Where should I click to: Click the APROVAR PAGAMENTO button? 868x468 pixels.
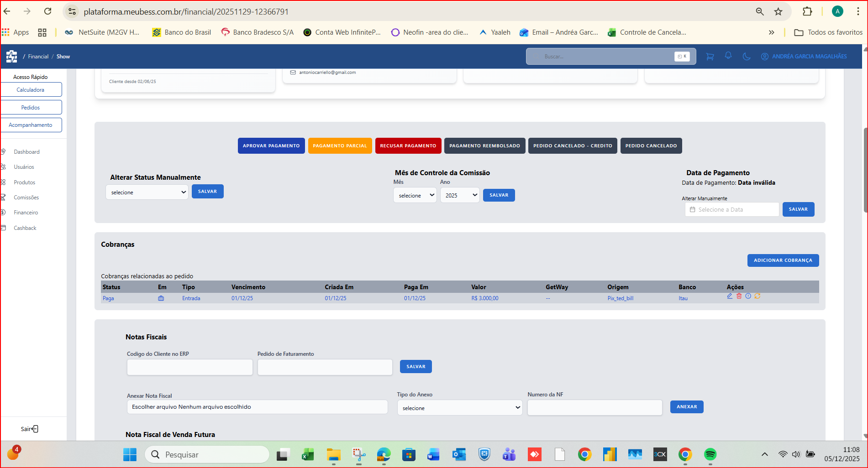pos(271,146)
